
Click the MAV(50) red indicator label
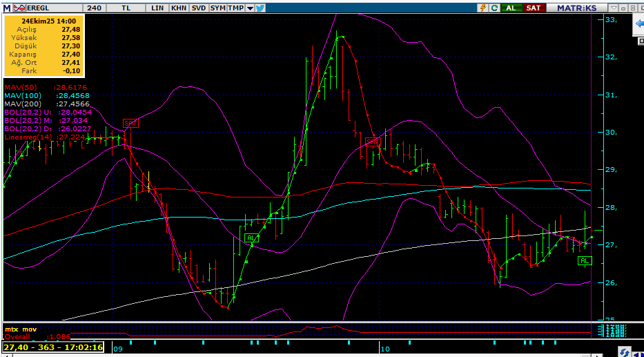pos(21,87)
